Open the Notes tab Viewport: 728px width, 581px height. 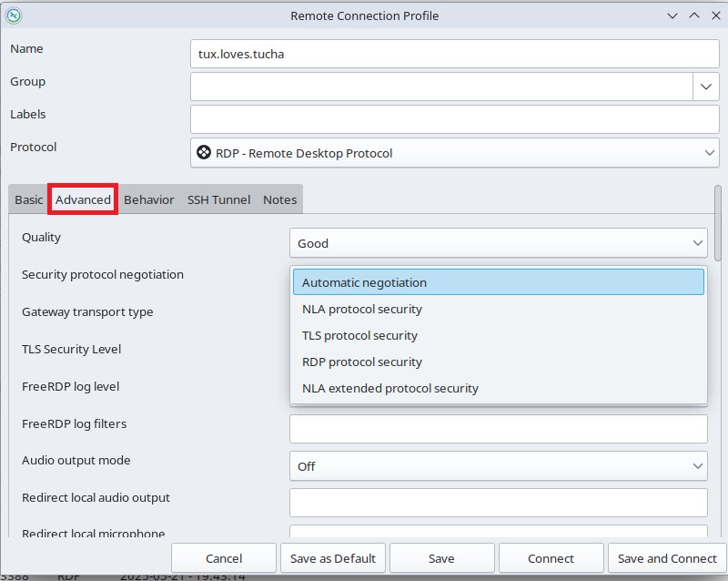click(x=279, y=199)
